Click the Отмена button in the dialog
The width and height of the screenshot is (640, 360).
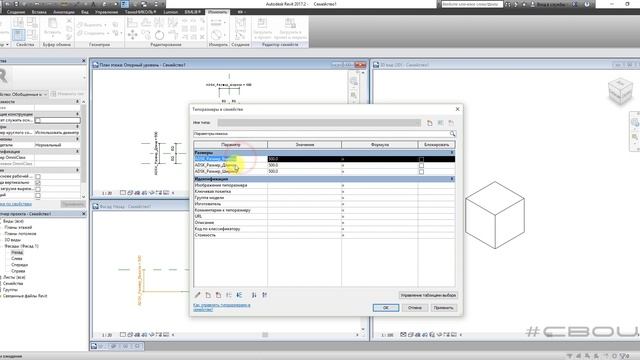415,308
